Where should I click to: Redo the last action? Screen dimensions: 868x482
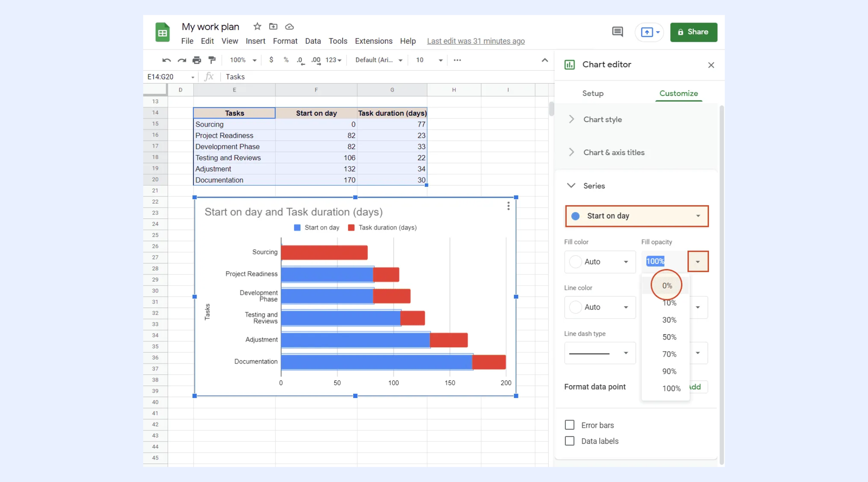(182, 60)
